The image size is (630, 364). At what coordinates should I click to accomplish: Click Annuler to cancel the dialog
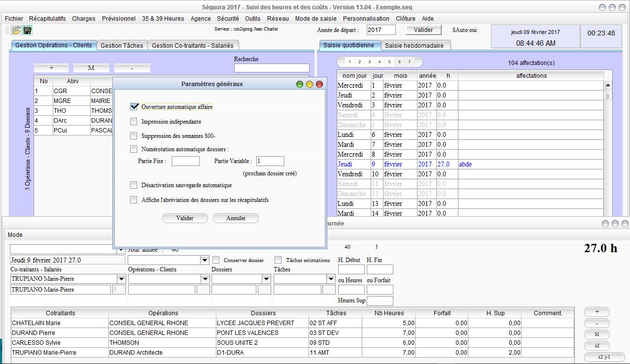click(236, 218)
